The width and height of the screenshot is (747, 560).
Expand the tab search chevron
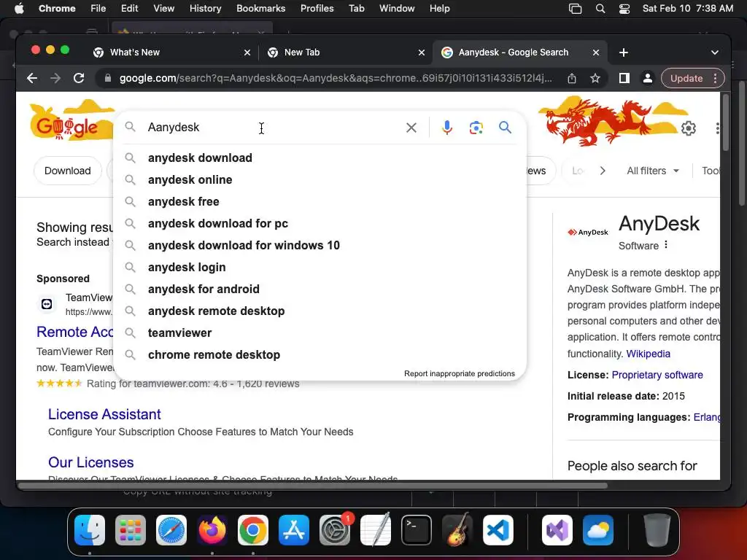pos(715,52)
